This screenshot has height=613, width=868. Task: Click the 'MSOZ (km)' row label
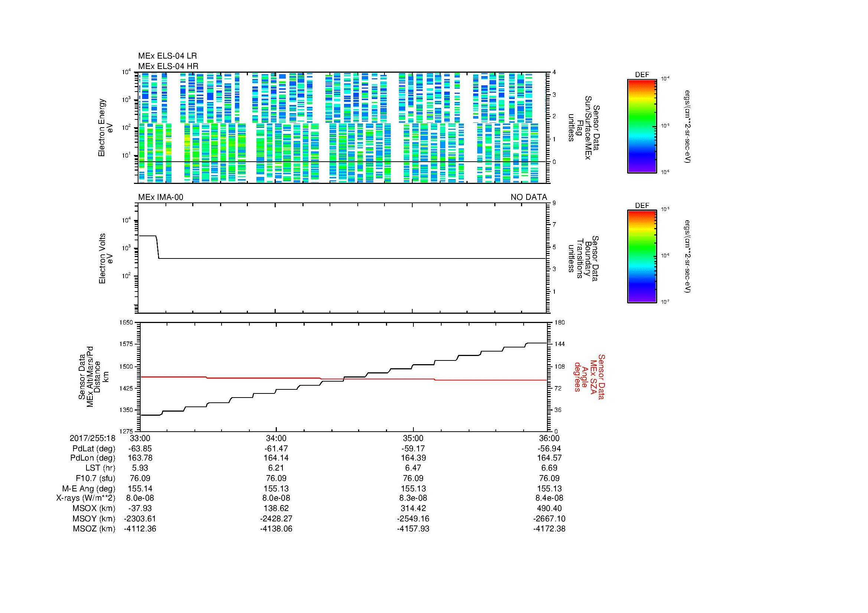(94, 529)
